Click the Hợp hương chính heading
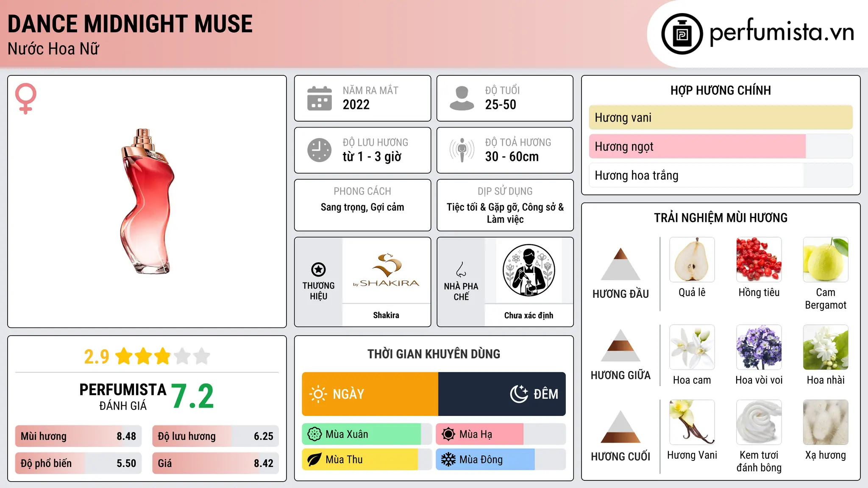Viewport: 868px width, 488px height. [x=721, y=90]
